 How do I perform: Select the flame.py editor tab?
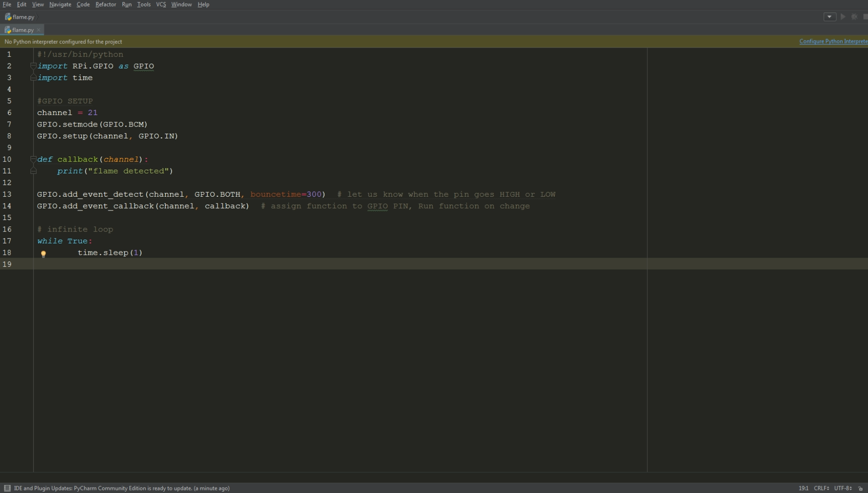point(23,30)
